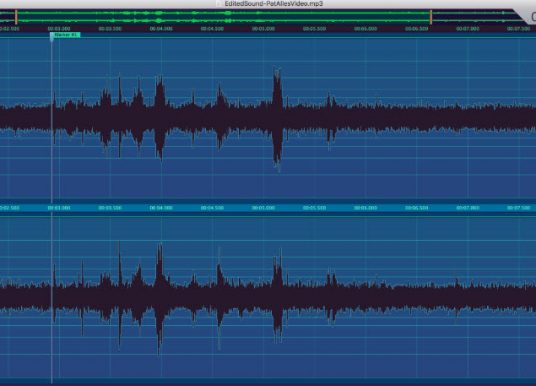
Task: Click 00:06.000 on the lower channel time ruler
Action: (365, 208)
